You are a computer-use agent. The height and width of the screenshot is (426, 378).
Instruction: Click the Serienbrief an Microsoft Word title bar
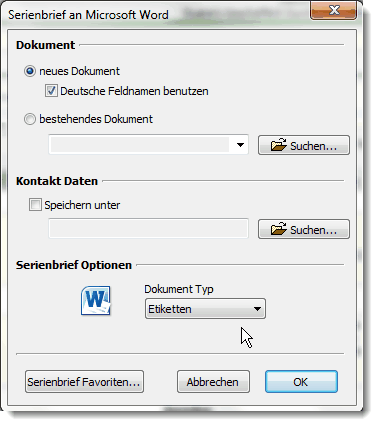[157, 15]
